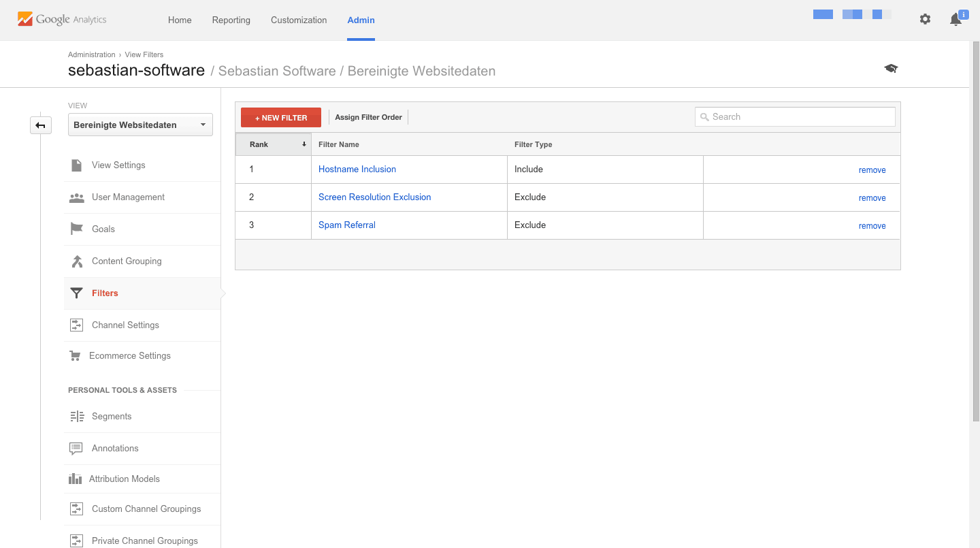Click the Administration breadcrumb link
Image resolution: width=980 pixels, height=548 pixels.
92,54
